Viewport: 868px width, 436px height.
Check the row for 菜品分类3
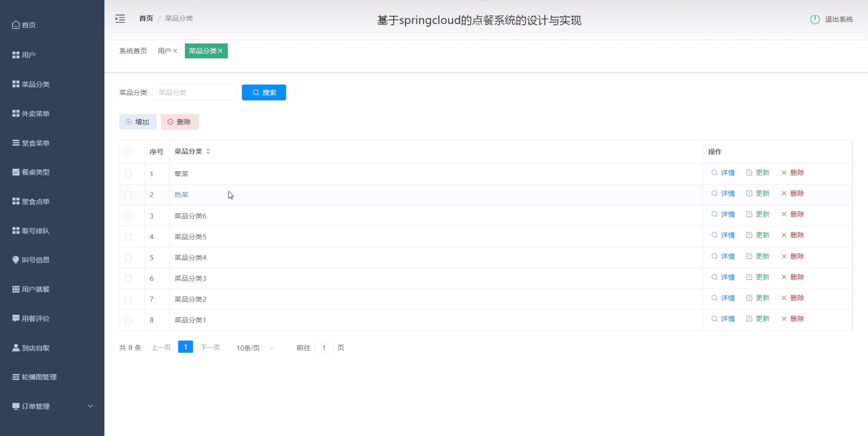pos(128,278)
